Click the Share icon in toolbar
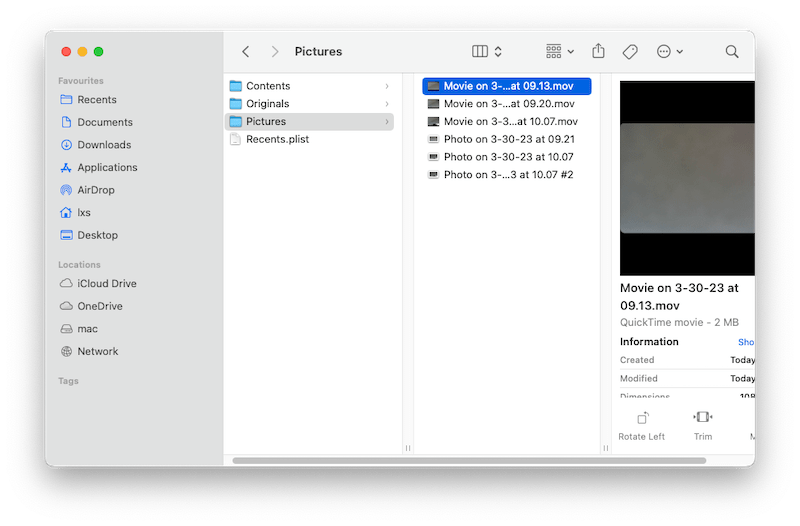This screenshot has height=526, width=800. point(599,51)
